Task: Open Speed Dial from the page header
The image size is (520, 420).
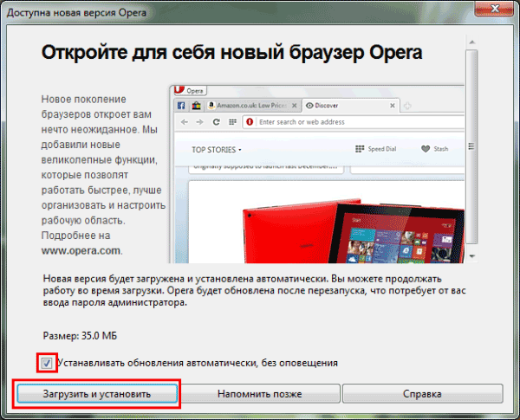Action: coord(376,149)
